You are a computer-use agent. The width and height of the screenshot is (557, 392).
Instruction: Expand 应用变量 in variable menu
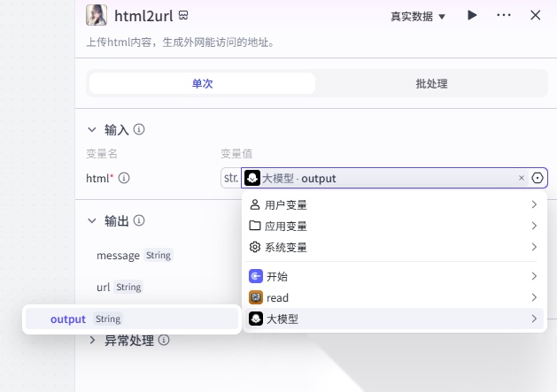tap(394, 226)
